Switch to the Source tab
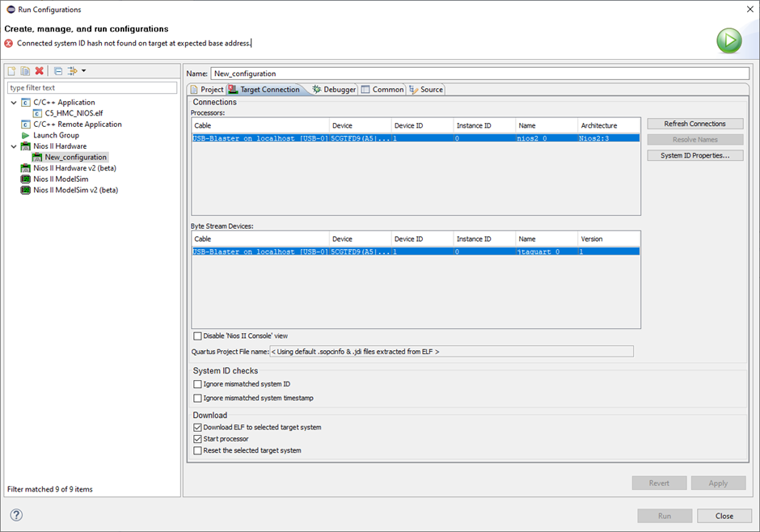The width and height of the screenshot is (760, 532). point(426,90)
